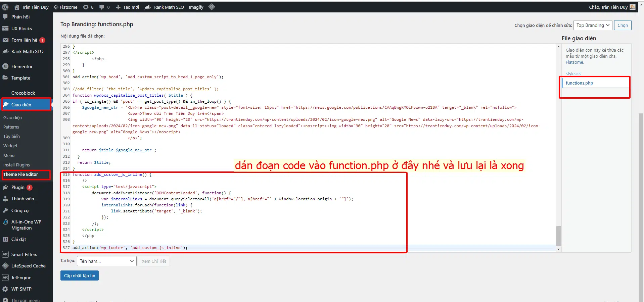Click the editor scrollbar up arrow
The image size is (644, 302).
click(x=558, y=47)
